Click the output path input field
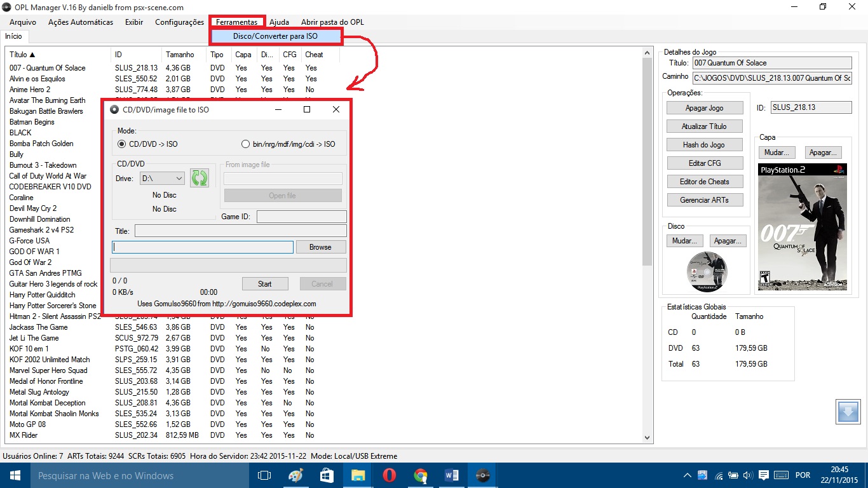This screenshot has height=488, width=868. coord(203,247)
